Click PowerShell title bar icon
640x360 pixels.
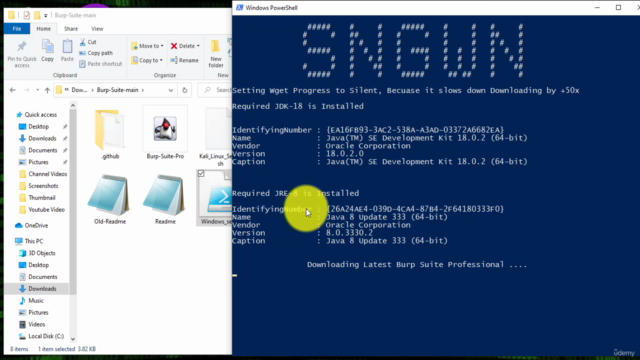(x=240, y=7)
